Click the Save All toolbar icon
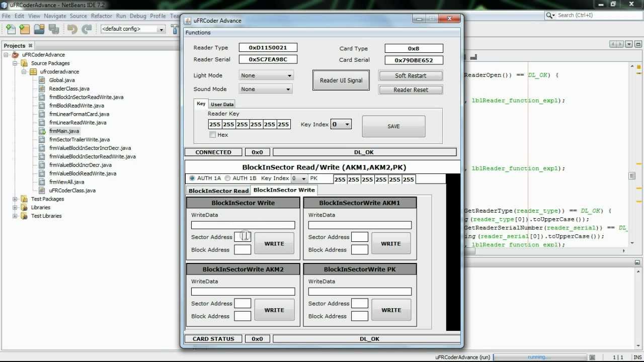This screenshot has width=644, height=362. coord(53,29)
